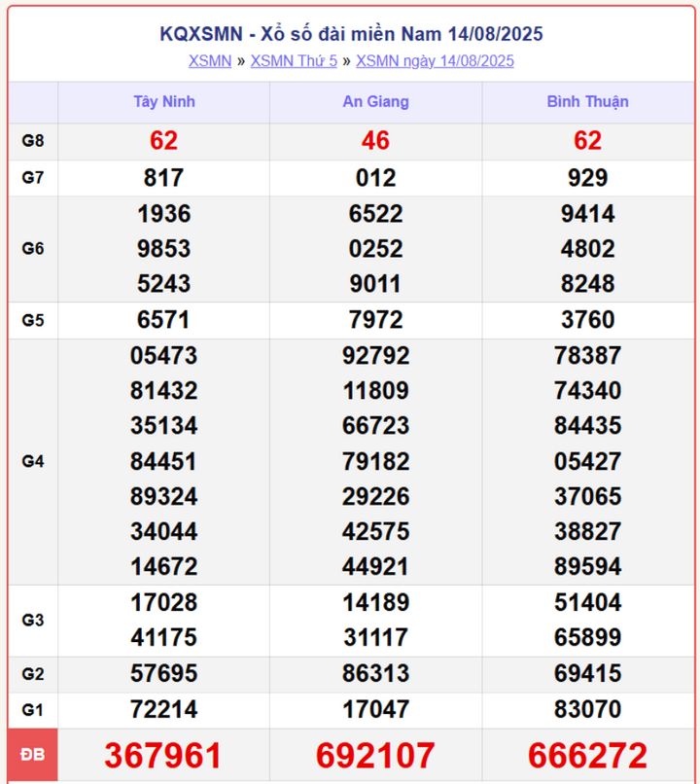Select G6 number 9011
Image resolution: width=700 pixels, height=784 pixels.
(x=375, y=284)
